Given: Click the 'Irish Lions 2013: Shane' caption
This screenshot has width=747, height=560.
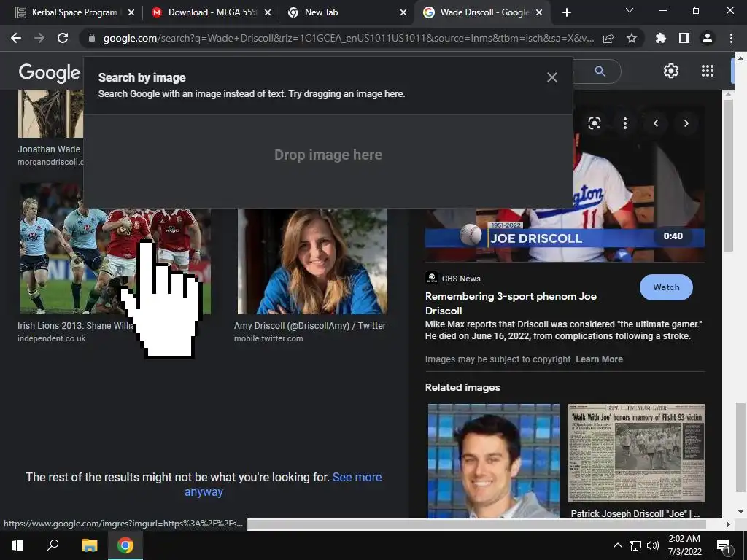Looking at the screenshot, I should pos(75,326).
